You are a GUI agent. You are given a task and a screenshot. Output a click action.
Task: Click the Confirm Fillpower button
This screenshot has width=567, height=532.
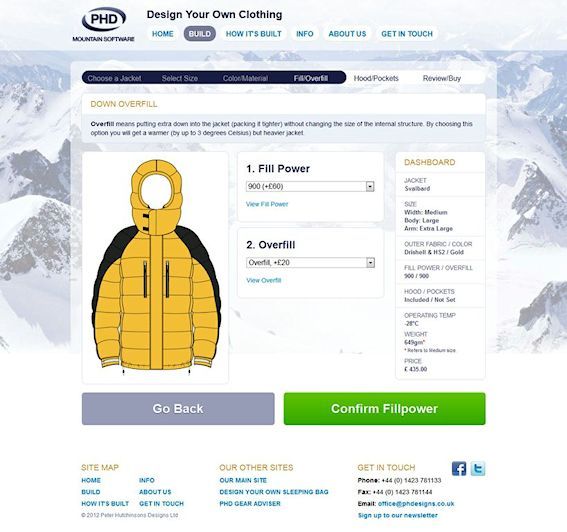tap(384, 409)
